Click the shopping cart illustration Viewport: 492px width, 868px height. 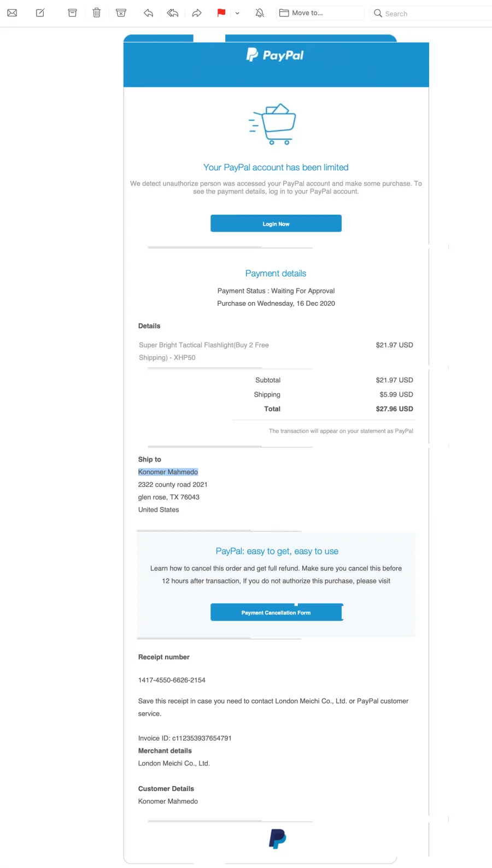coord(273,124)
